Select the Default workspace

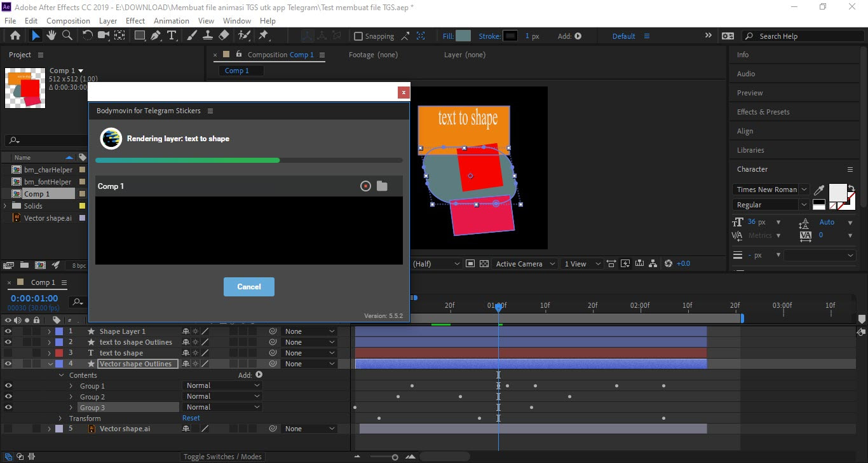pyautogui.click(x=624, y=36)
